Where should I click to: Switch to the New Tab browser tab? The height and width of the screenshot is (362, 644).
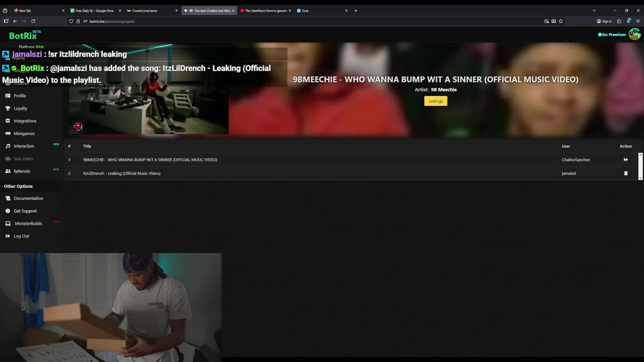[39, 11]
